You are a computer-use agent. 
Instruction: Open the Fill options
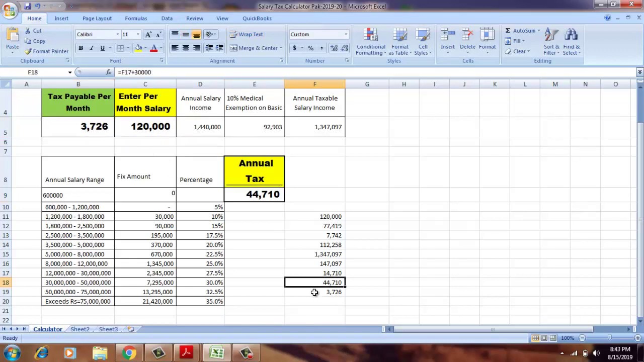coord(516,41)
